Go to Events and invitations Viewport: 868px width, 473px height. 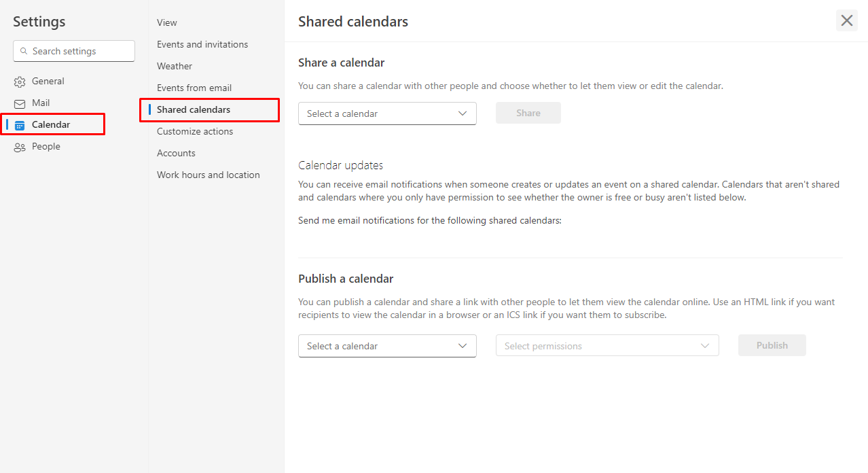[x=202, y=44]
